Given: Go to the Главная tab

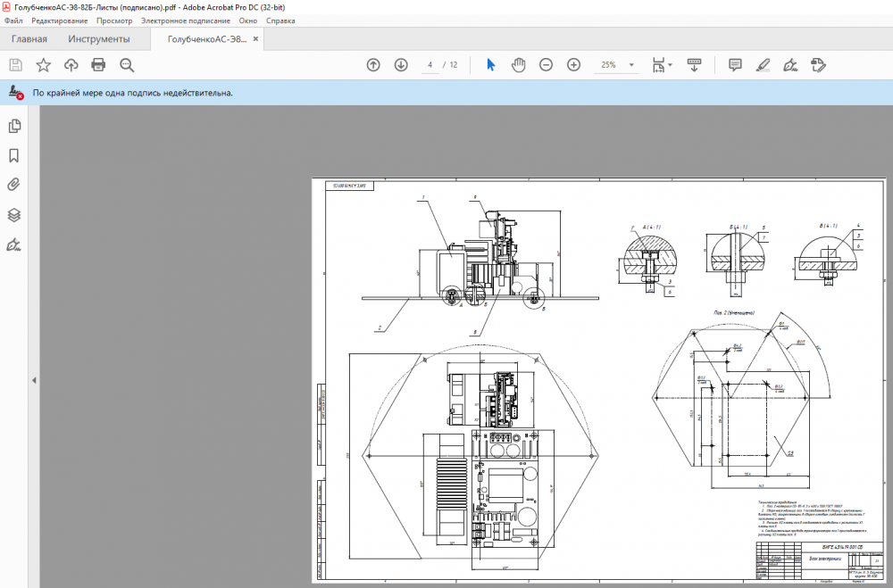Looking at the screenshot, I should coord(29,39).
